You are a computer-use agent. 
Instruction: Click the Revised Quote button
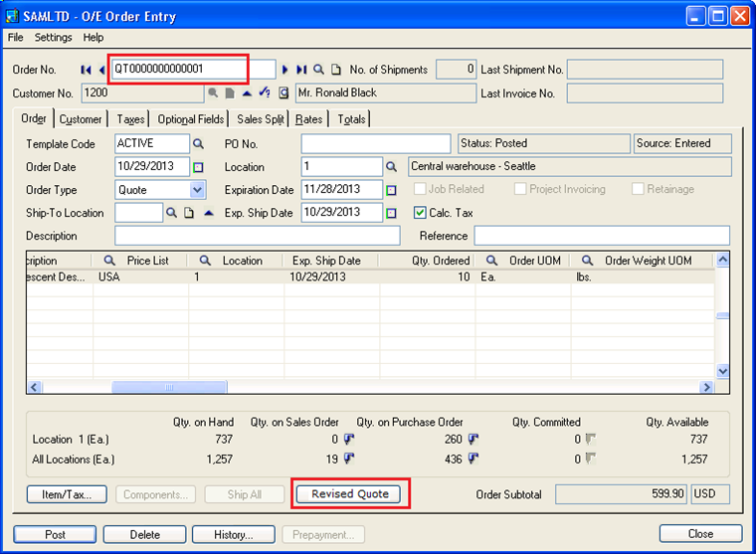(x=350, y=494)
